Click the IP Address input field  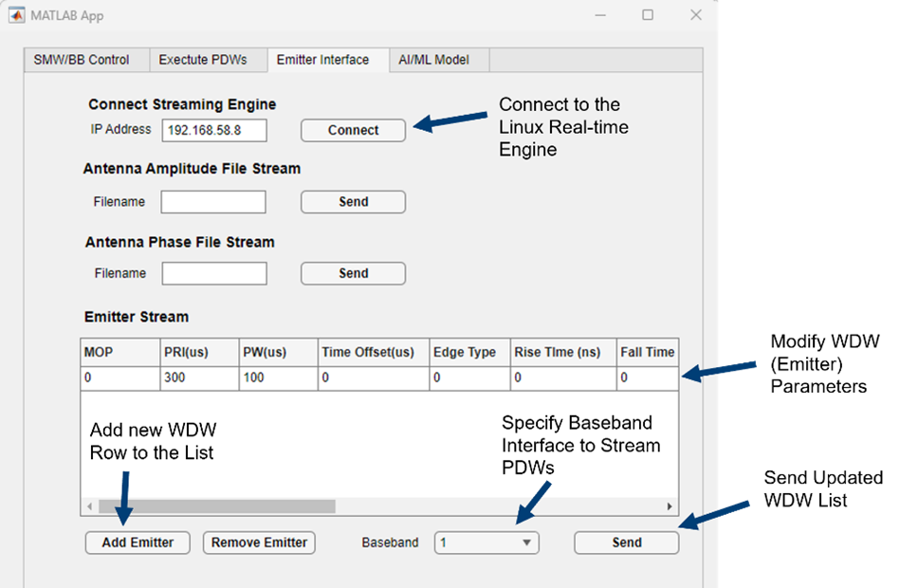(213, 130)
